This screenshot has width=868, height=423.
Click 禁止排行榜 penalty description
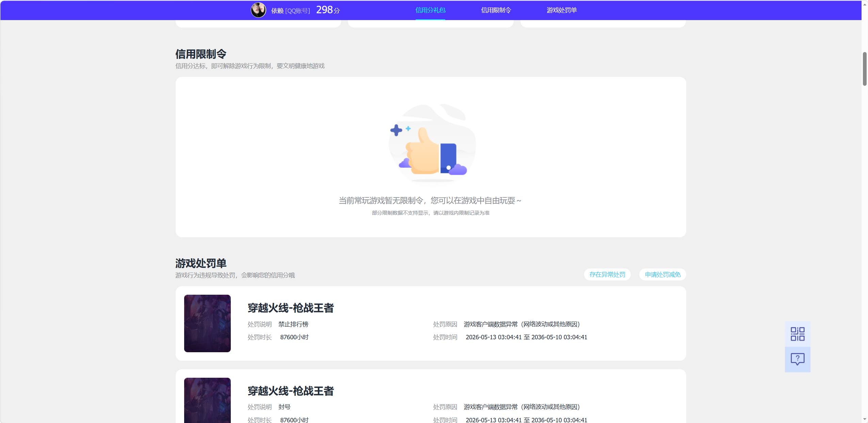click(x=293, y=324)
